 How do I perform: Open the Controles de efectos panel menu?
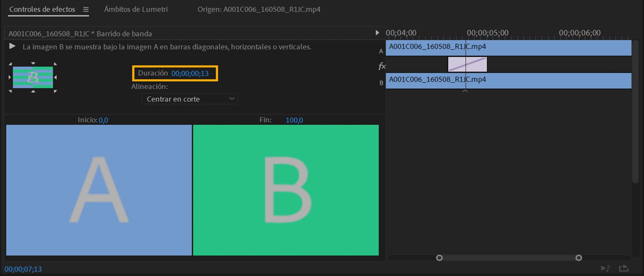coord(86,10)
